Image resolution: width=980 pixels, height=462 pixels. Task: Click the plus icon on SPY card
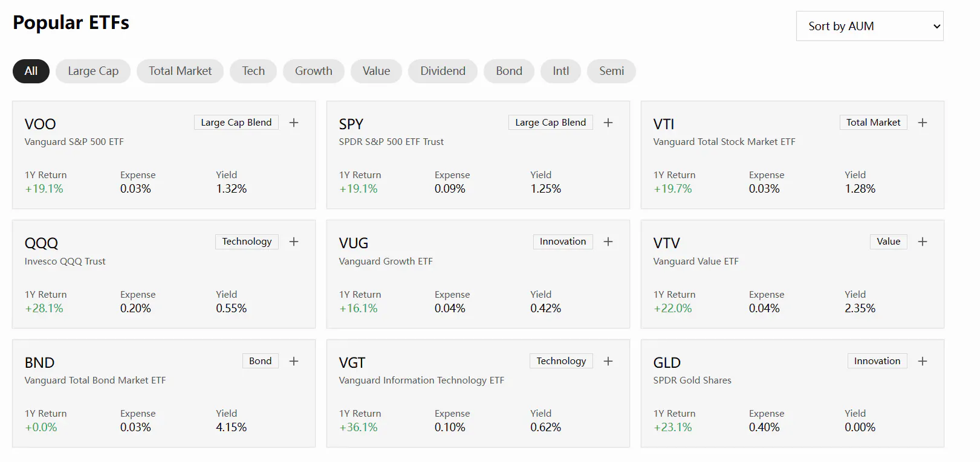click(608, 123)
